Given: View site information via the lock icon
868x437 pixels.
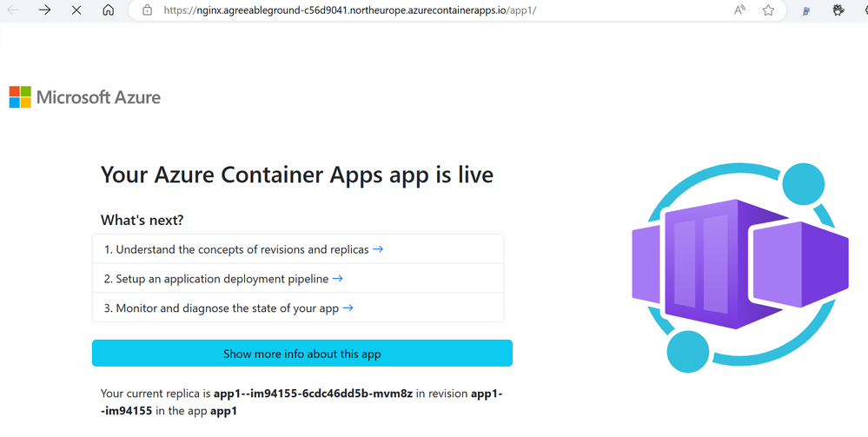Looking at the screenshot, I should click(147, 10).
